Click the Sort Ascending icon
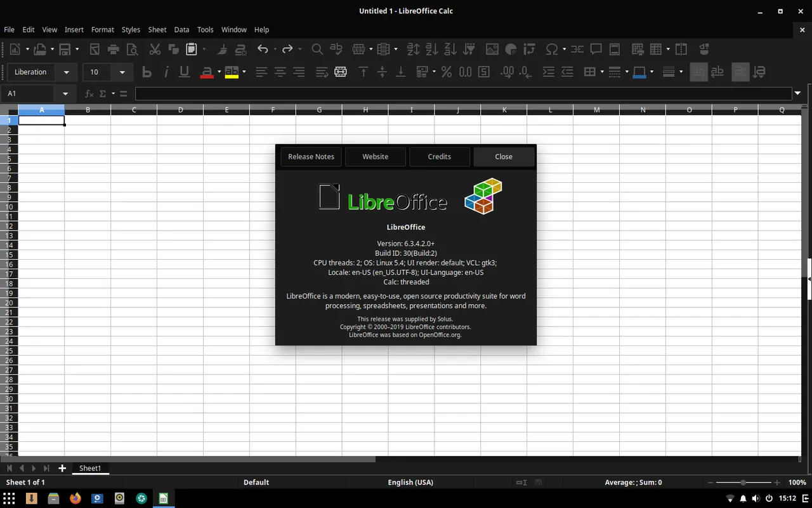Image resolution: width=812 pixels, height=508 pixels. [432, 49]
